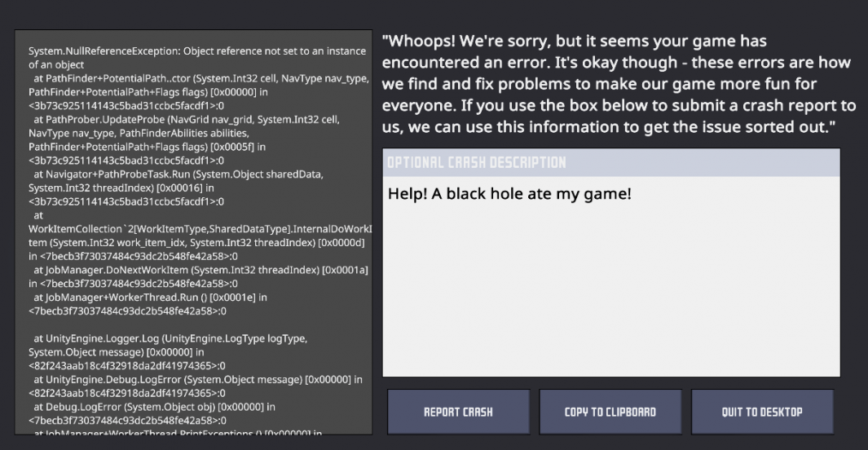Copy the error log to clipboard
Viewport: 868px width, 450px height.
point(610,412)
